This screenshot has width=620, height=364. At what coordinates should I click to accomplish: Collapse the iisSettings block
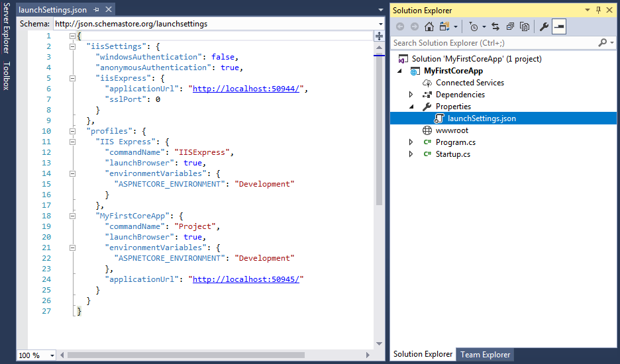72,46
